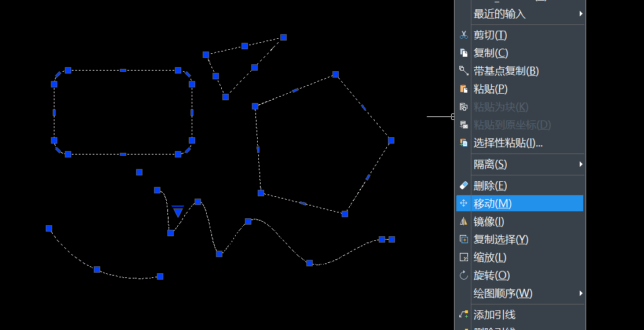Viewport: 644px width, 330px height.
Task: Click the arc's left endpoint grip
Action: pos(49,228)
